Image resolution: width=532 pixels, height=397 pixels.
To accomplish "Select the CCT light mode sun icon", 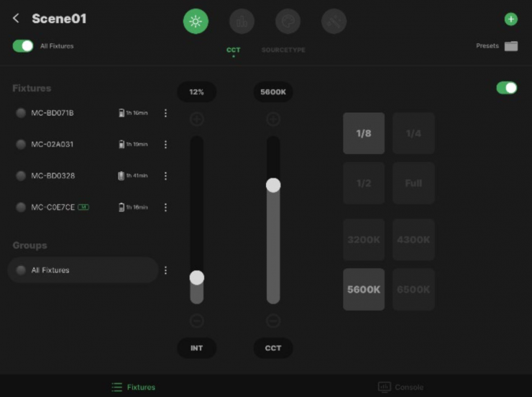I will (196, 22).
